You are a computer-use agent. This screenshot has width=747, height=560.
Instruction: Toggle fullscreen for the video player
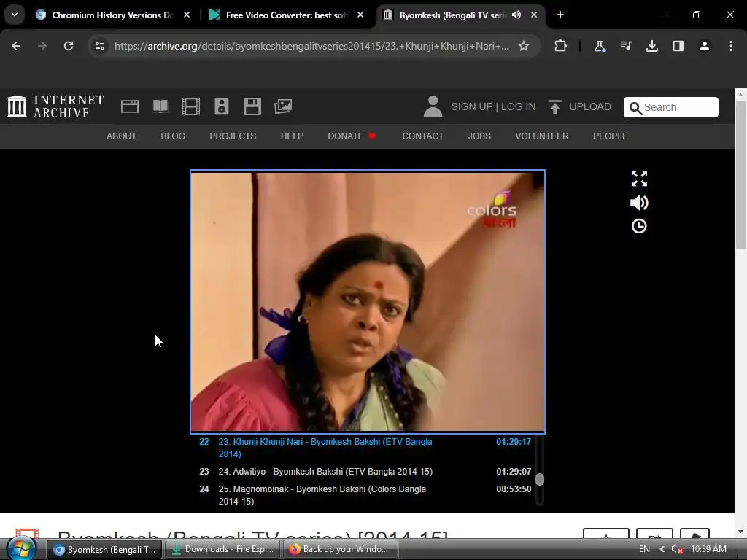639,179
